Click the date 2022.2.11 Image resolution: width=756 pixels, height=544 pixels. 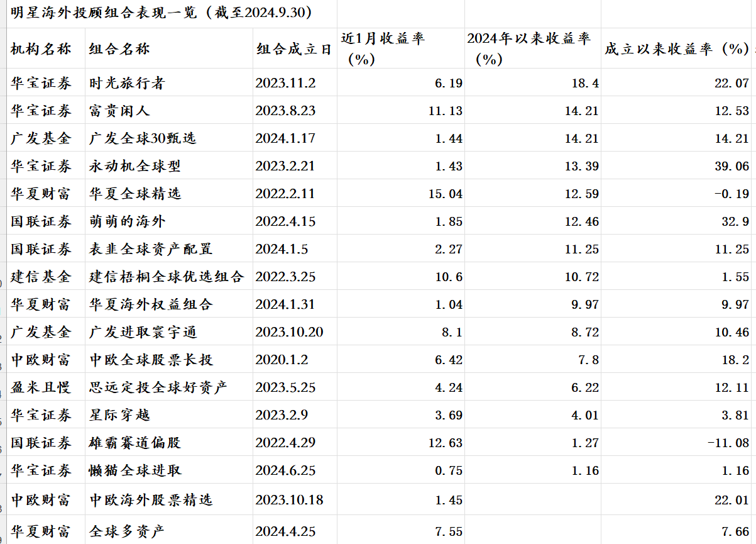coord(285,194)
